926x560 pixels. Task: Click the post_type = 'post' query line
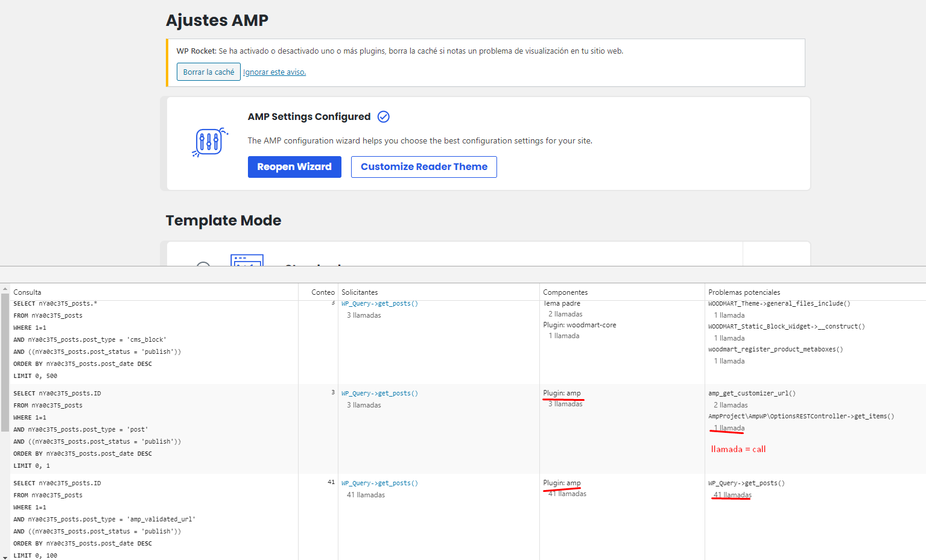[x=81, y=430]
